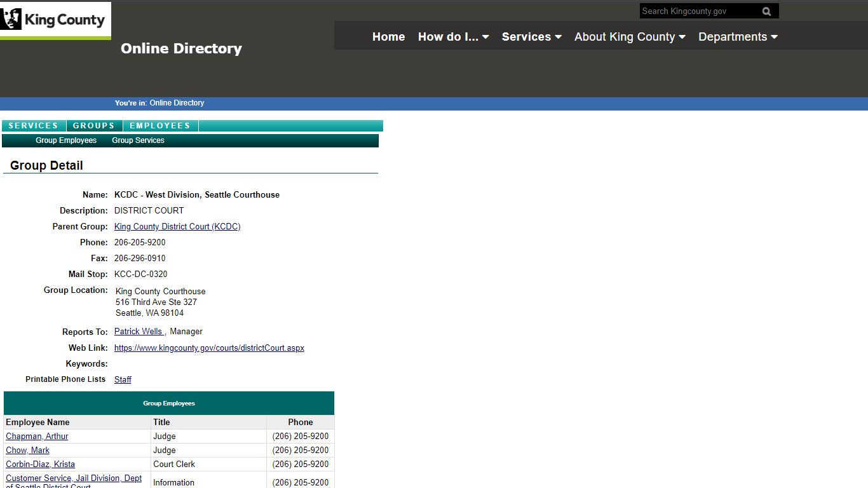Open Patrick Wells manager link
This screenshot has height=488, width=868.
tap(139, 332)
